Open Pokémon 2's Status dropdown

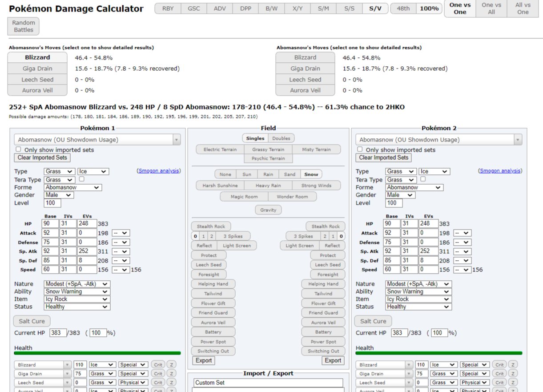click(418, 307)
